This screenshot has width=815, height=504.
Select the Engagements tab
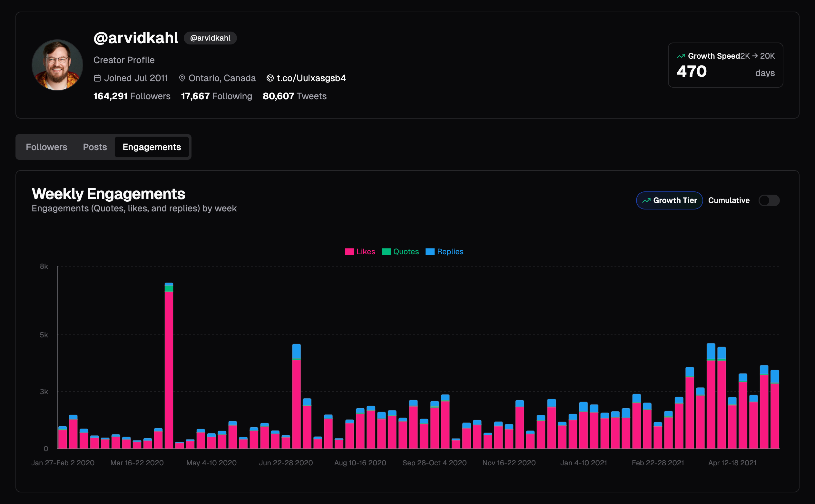[x=152, y=147]
